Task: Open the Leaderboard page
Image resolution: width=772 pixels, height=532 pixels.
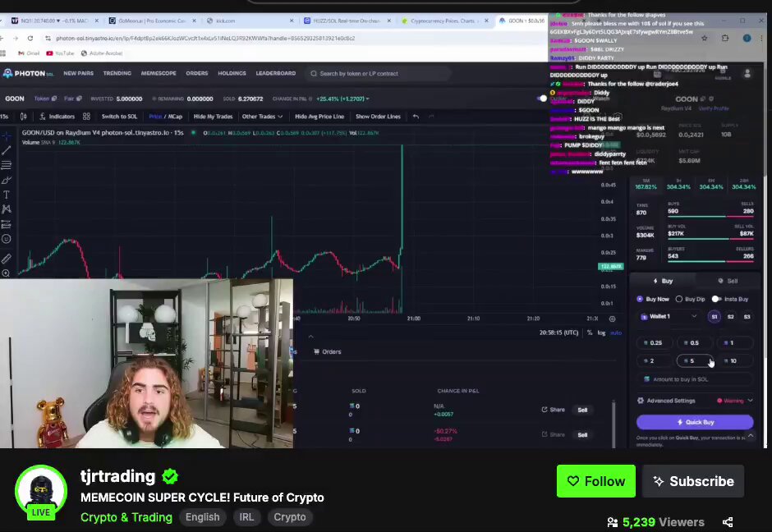Action: 276,73
